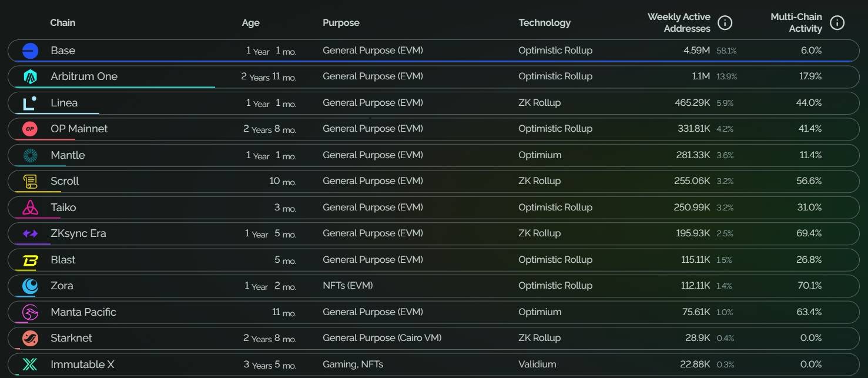The height and width of the screenshot is (378, 868).
Task: Click Arbitrum One's 1.1M addresses value
Action: (x=701, y=76)
